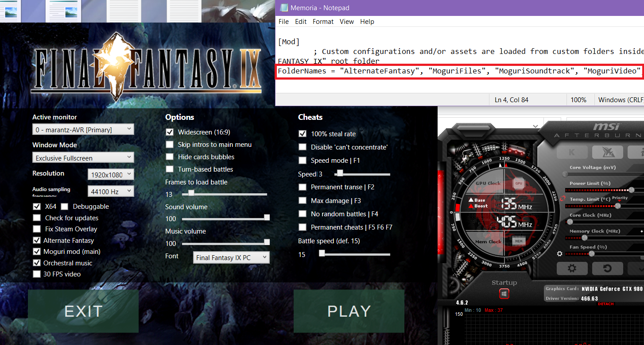Uncheck the X64 checkbox
The width and height of the screenshot is (644, 345).
click(x=36, y=207)
